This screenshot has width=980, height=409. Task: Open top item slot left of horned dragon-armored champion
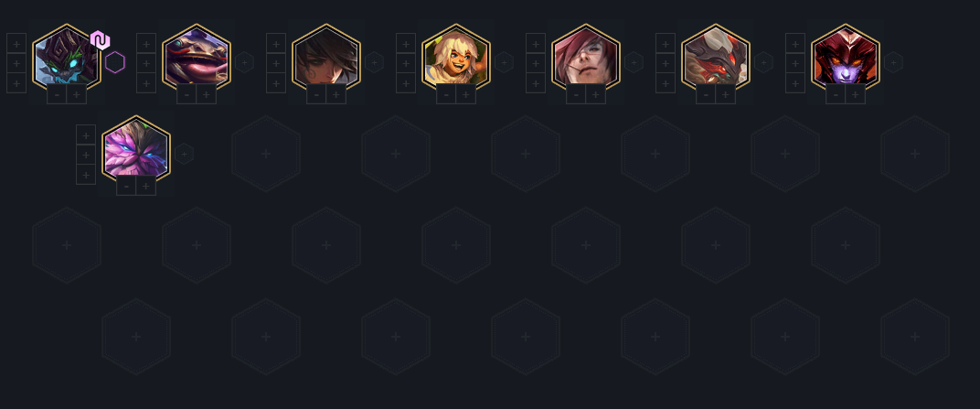coord(666,43)
